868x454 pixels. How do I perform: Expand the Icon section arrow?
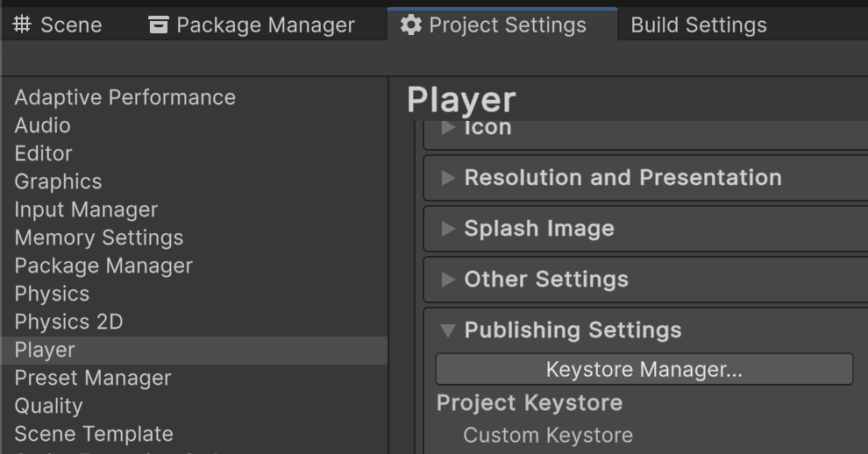(448, 128)
